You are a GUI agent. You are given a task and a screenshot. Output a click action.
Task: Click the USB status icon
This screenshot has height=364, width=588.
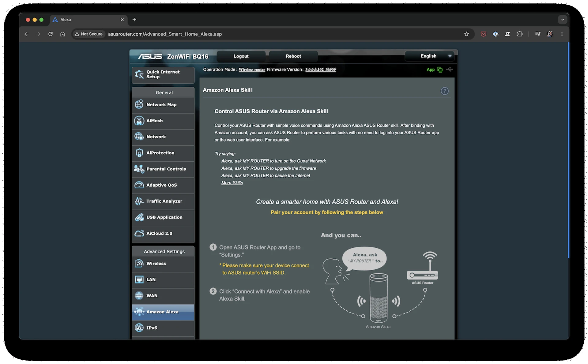click(450, 69)
